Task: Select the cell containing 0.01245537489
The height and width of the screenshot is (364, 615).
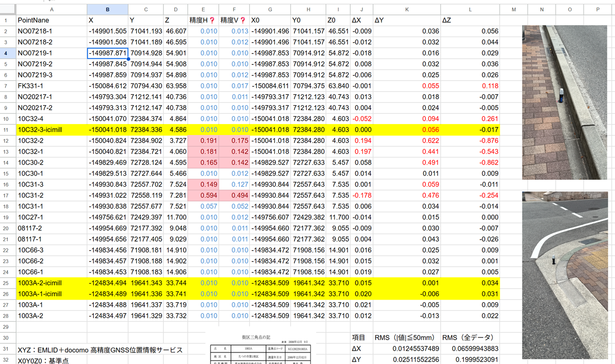Action: pos(406,349)
